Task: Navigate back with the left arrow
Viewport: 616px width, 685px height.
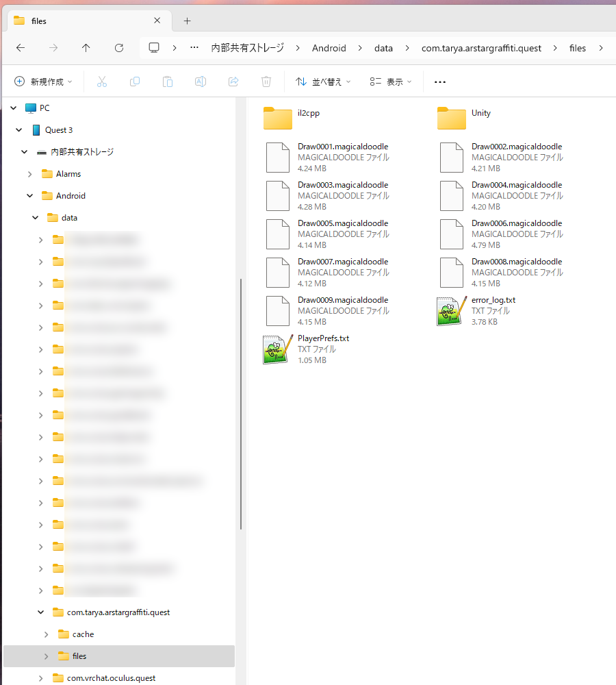Action: tap(21, 48)
